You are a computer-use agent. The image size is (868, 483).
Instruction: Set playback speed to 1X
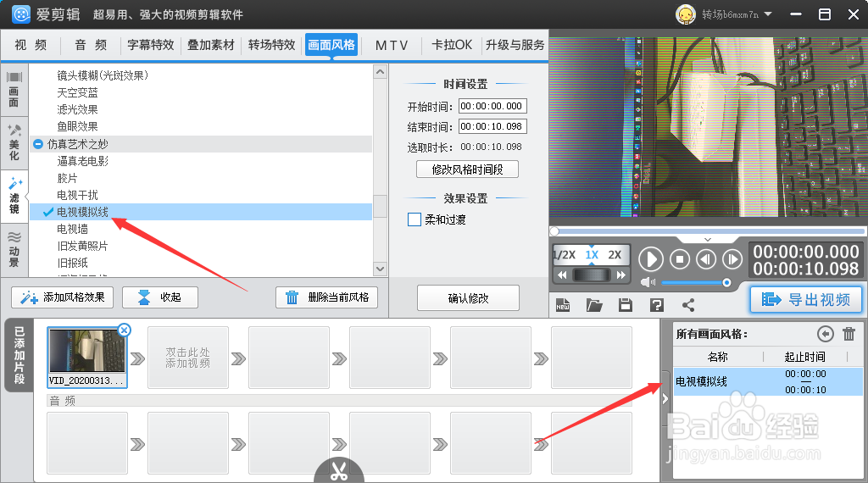(x=592, y=254)
